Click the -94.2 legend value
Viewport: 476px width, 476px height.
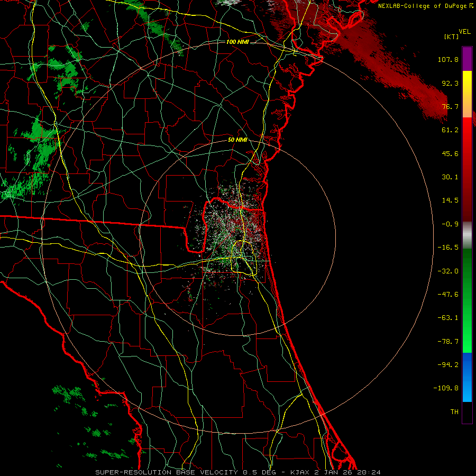point(448,365)
